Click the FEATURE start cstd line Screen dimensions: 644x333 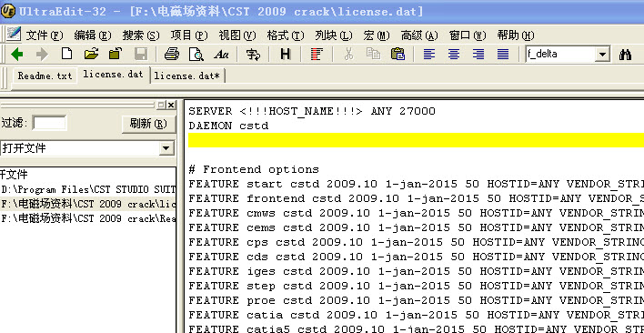tap(416, 184)
